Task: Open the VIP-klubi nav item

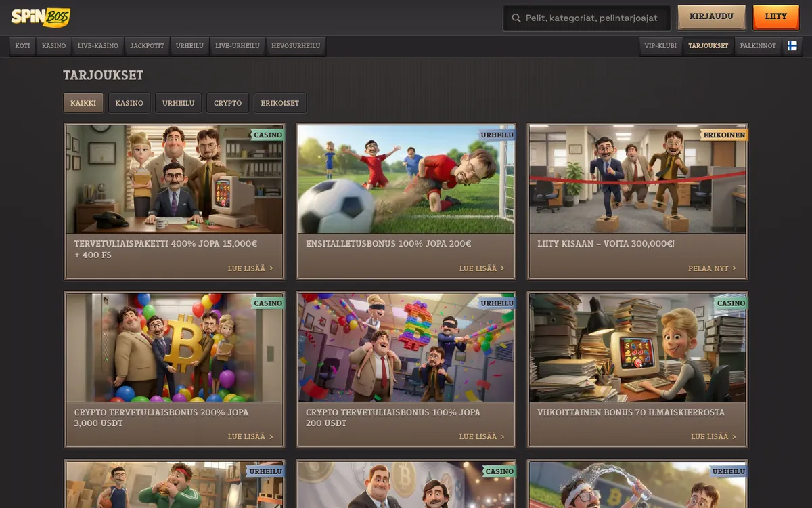Action: click(x=660, y=46)
